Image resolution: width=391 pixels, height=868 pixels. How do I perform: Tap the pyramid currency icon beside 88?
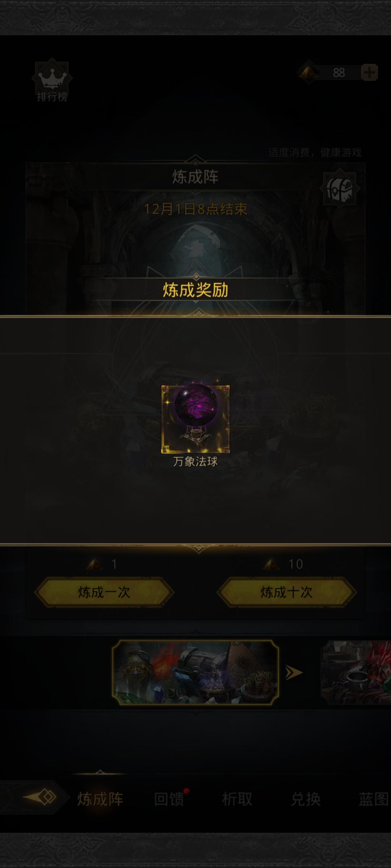click(x=309, y=72)
